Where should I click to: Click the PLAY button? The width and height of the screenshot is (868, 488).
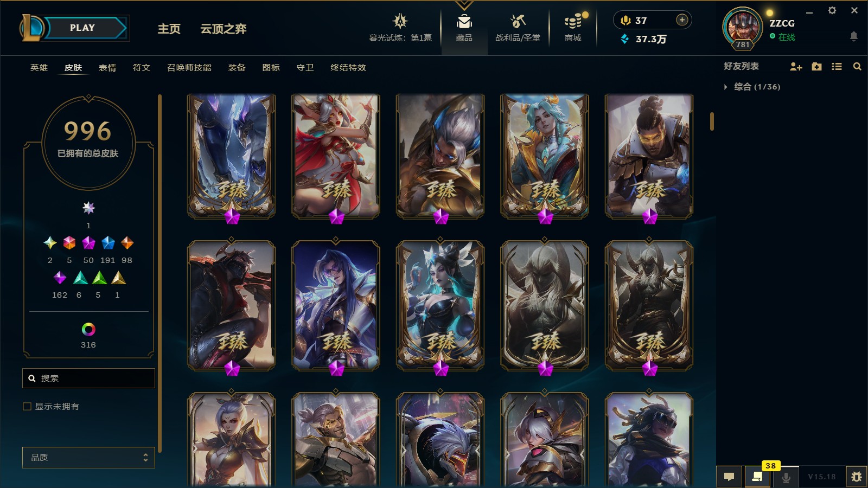coord(82,28)
